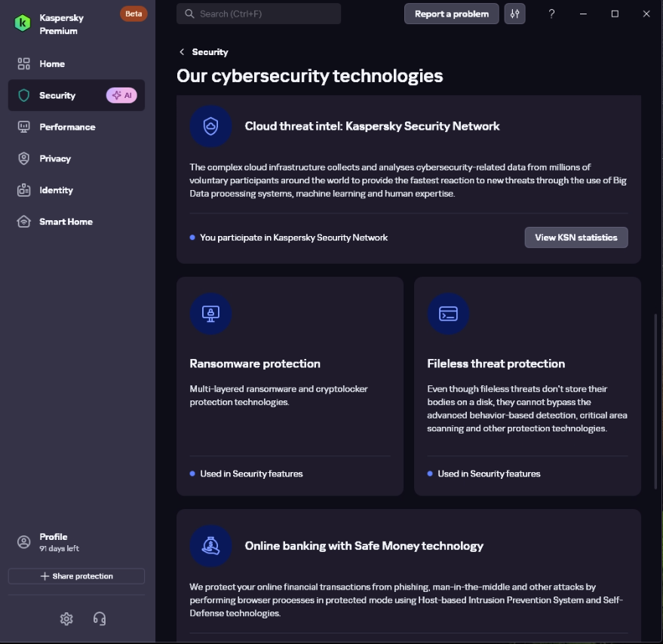
Task: Select Security in the sidebar
Action: click(76, 95)
